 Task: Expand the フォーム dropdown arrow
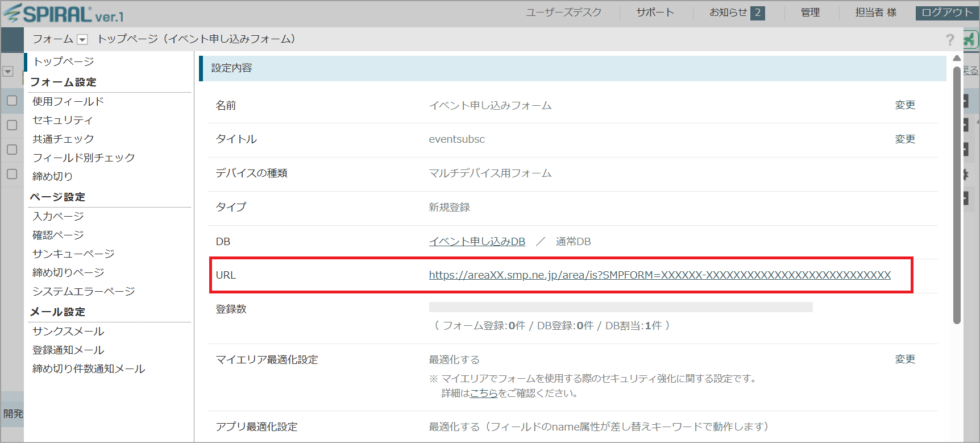click(82, 39)
